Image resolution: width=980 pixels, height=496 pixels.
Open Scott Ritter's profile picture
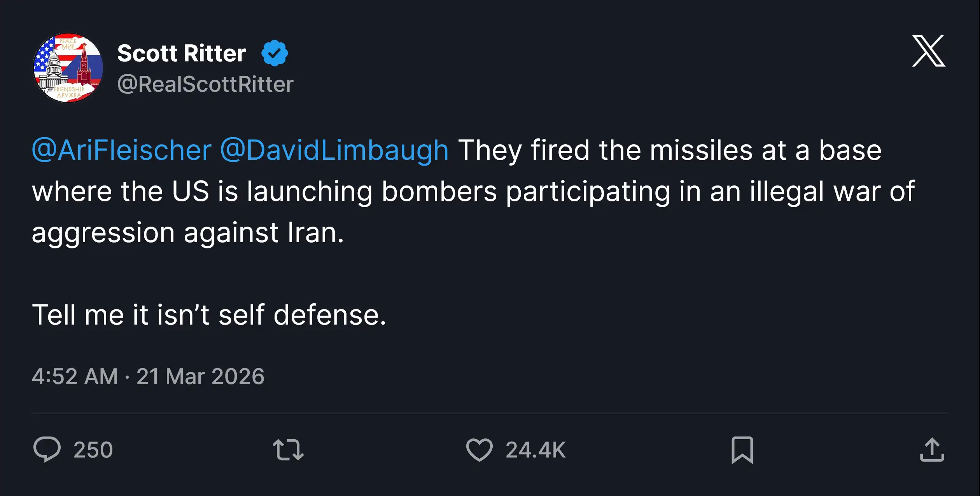[x=68, y=68]
